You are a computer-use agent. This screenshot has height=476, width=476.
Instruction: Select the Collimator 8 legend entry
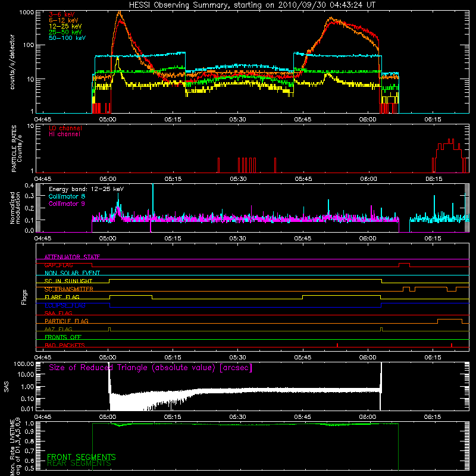point(67,196)
